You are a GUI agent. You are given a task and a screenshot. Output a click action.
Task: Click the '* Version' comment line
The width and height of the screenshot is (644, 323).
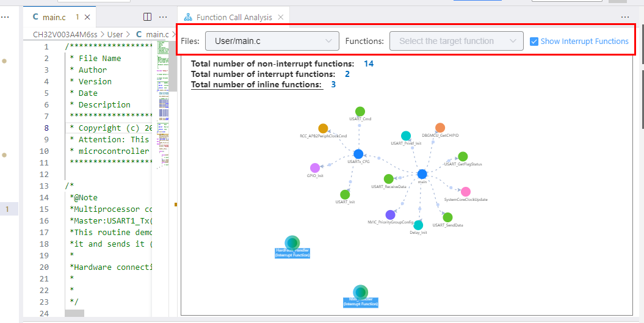[x=91, y=81]
